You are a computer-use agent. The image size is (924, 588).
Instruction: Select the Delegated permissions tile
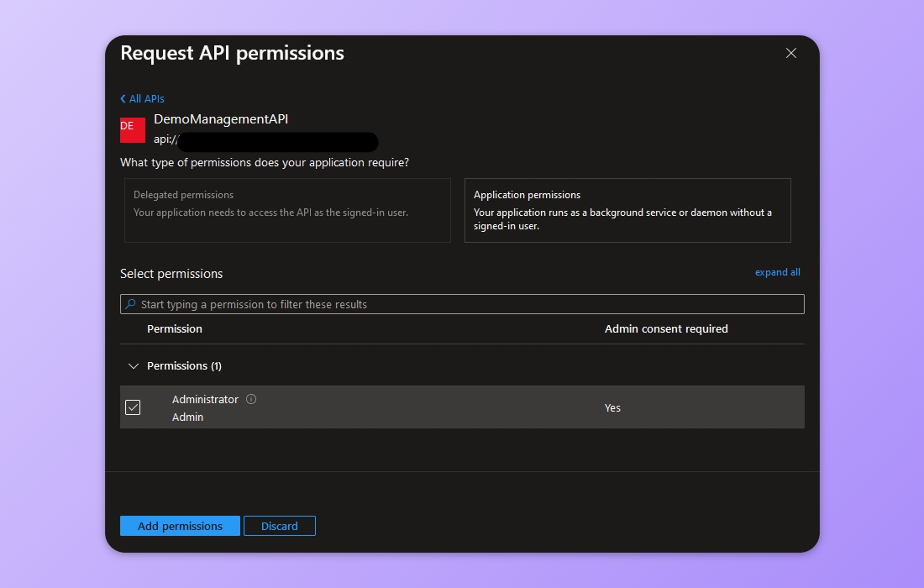[x=287, y=210]
